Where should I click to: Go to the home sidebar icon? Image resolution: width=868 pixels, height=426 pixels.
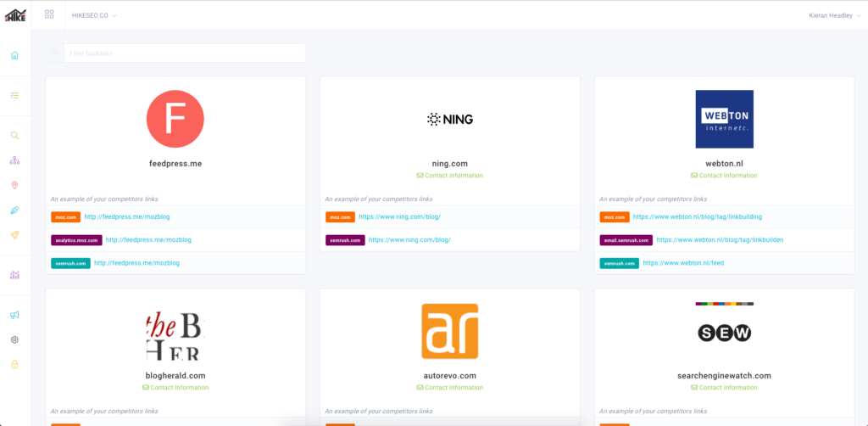point(15,55)
